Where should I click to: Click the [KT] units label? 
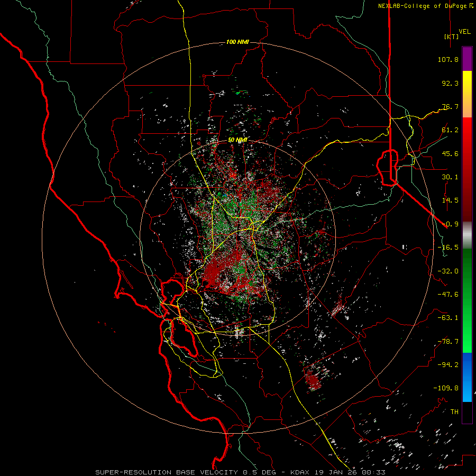click(452, 36)
